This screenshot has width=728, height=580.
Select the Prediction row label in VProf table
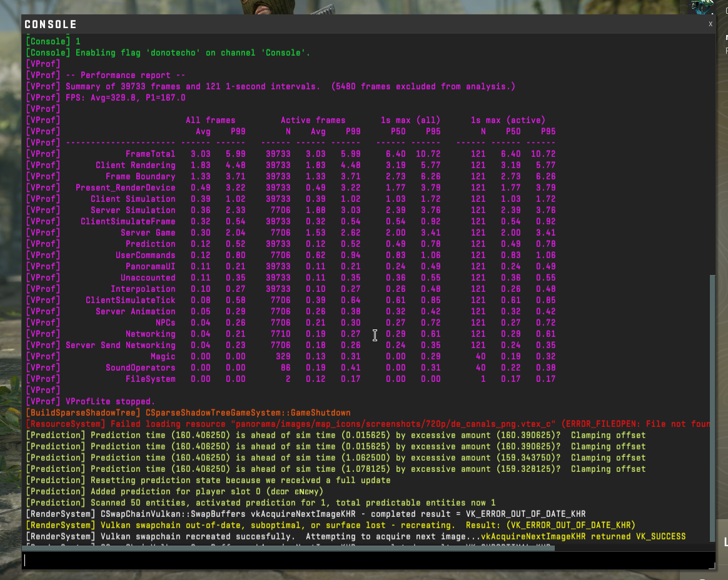coord(151,244)
